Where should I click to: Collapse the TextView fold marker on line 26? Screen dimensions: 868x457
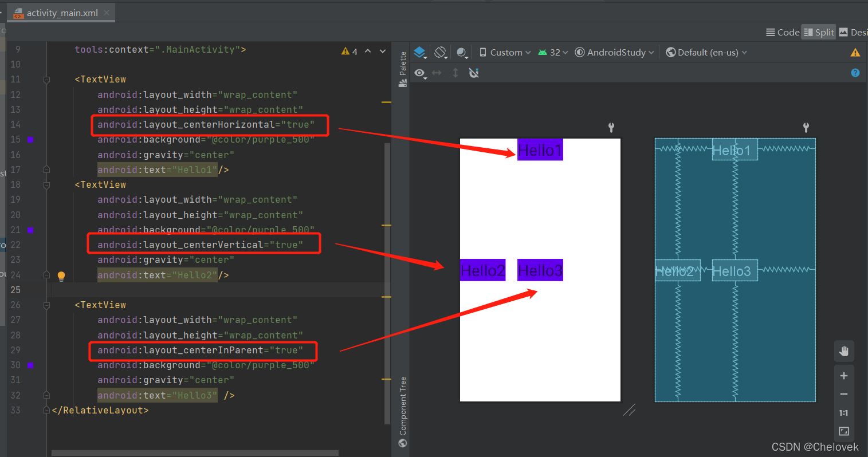click(47, 305)
